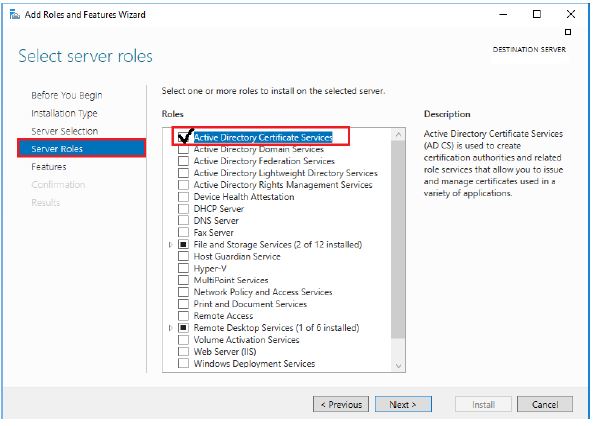Cancel the Add Roles wizard

point(545,404)
